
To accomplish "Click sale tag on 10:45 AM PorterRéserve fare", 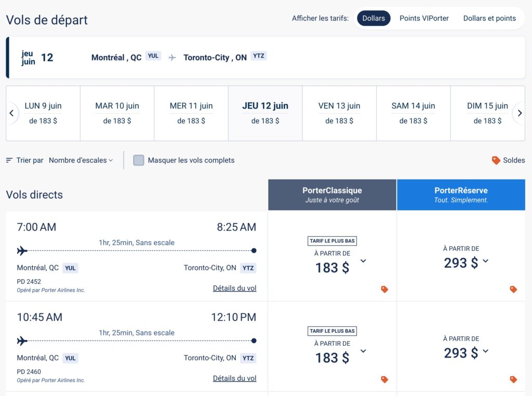I will tap(513, 379).
